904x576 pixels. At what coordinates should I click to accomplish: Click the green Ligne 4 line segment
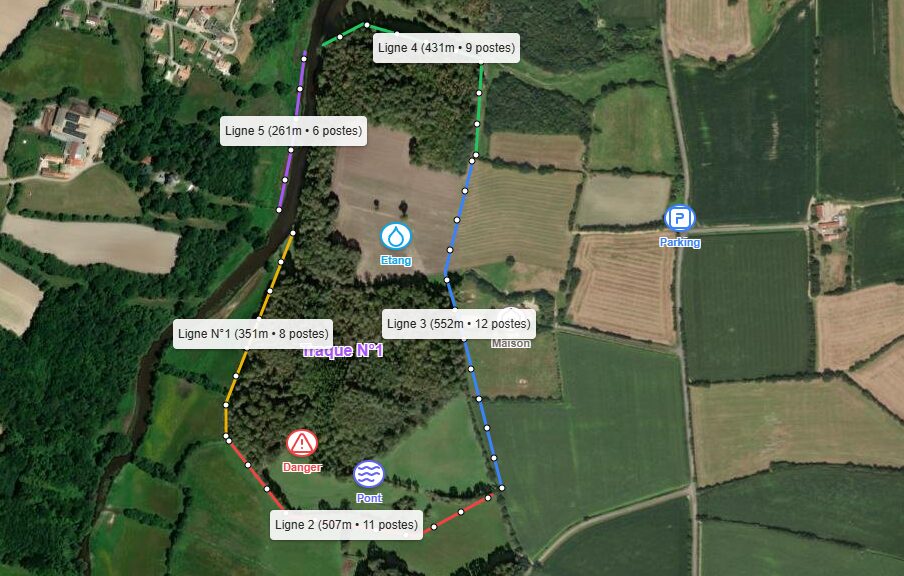coord(478,108)
